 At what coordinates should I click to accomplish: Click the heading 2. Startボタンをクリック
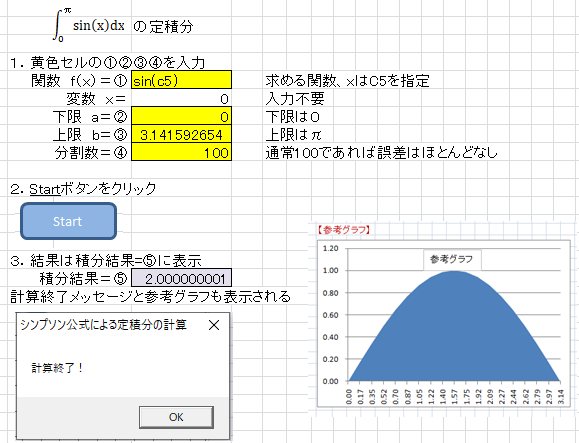tap(83, 189)
